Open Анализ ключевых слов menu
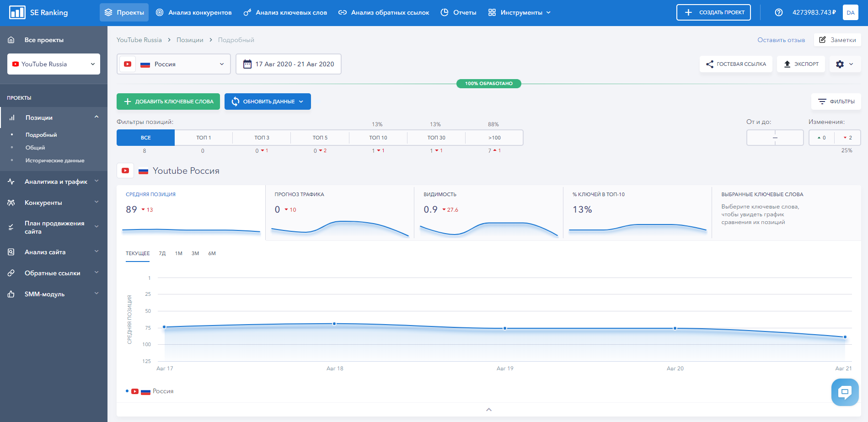This screenshot has width=868, height=422. point(285,12)
